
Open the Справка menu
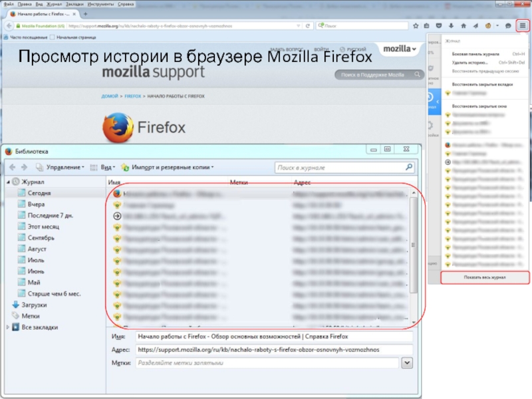coord(125,4)
